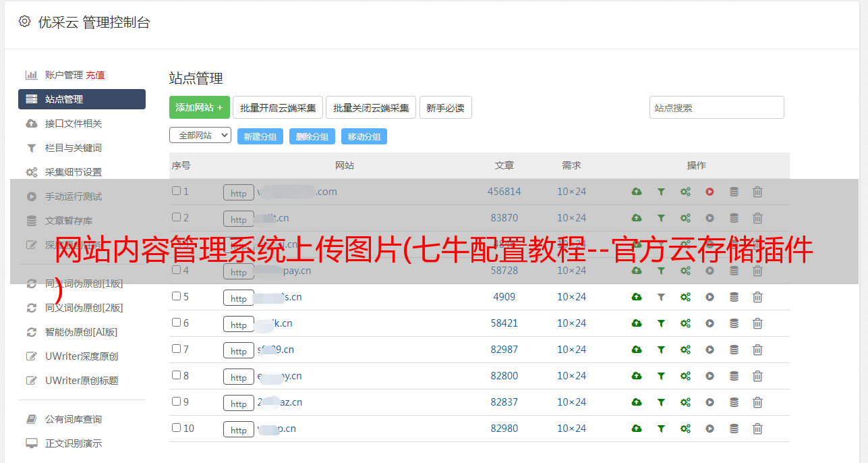
Task: Click the 站点搜索 search field
Action: tap(717, 107)
